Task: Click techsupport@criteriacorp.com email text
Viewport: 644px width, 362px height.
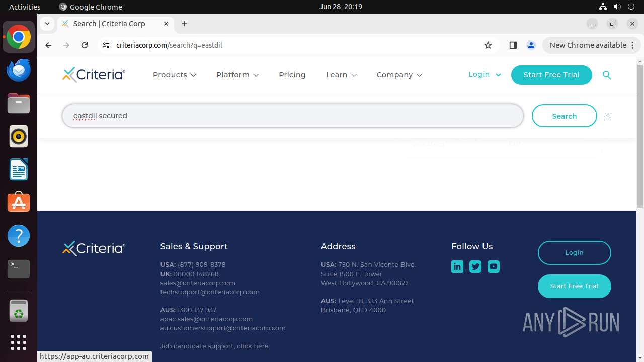Action: click(210, 292)
